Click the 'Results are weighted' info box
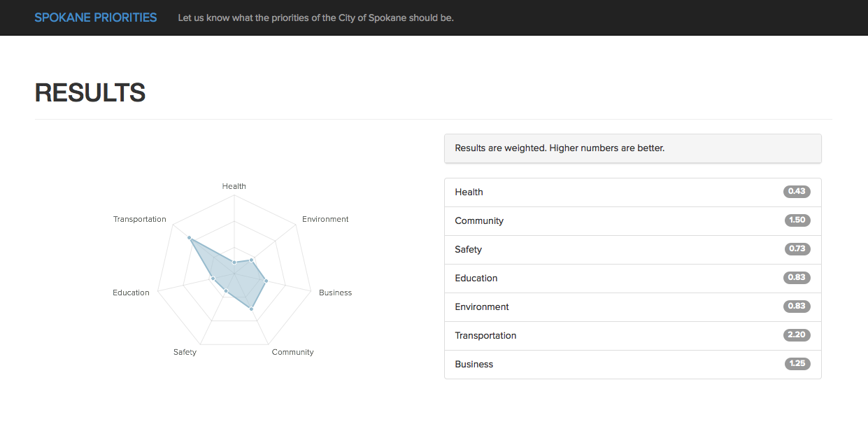This screenshot has height=422, width=868. click(x=632, y=148)
